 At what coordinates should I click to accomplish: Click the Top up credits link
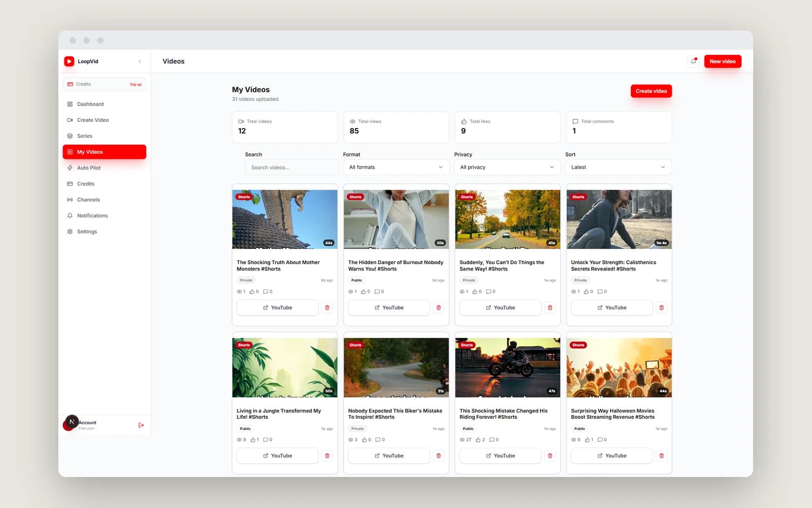(x=136, y=84)
